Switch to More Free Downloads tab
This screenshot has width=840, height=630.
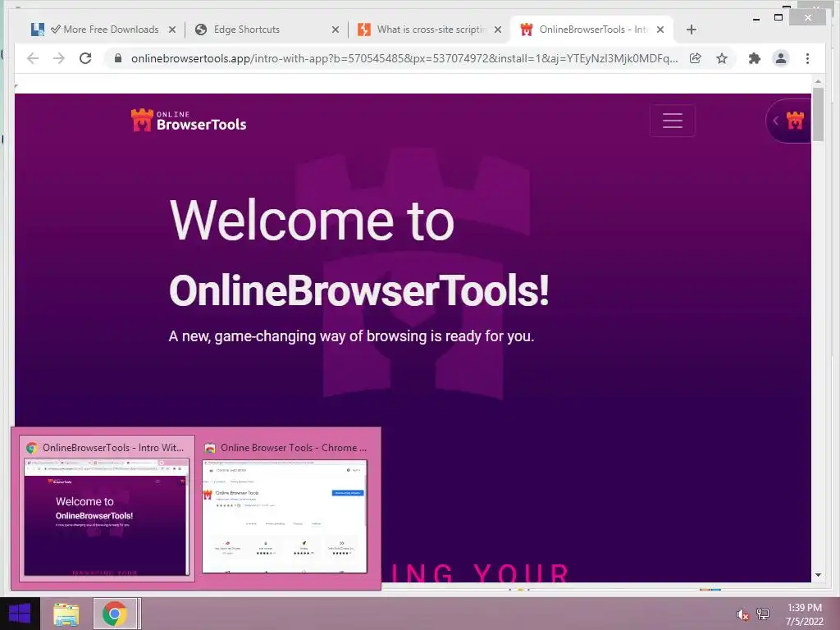tap(104, 30)
